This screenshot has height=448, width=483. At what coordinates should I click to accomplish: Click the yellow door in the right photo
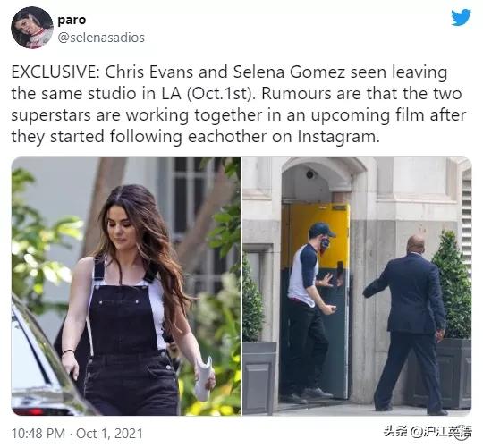pyautogui.click(x=318, y=235)
